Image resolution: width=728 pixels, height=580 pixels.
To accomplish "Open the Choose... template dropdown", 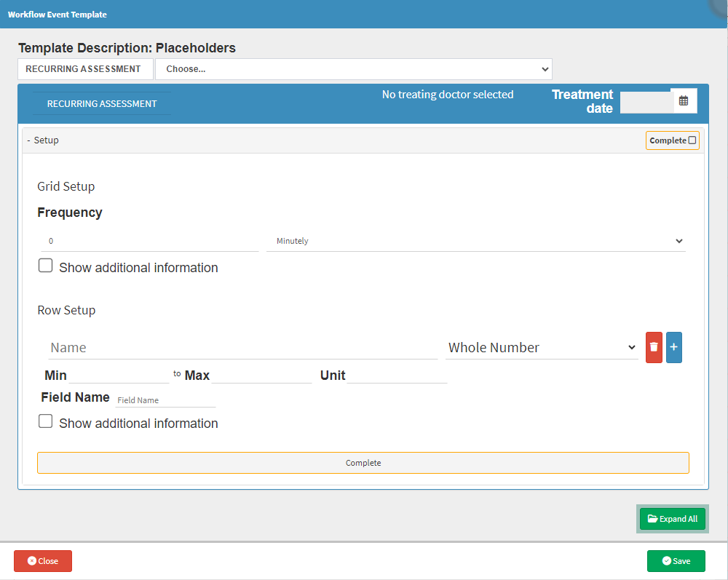I will pyautogui.click(x=354, y=69).
